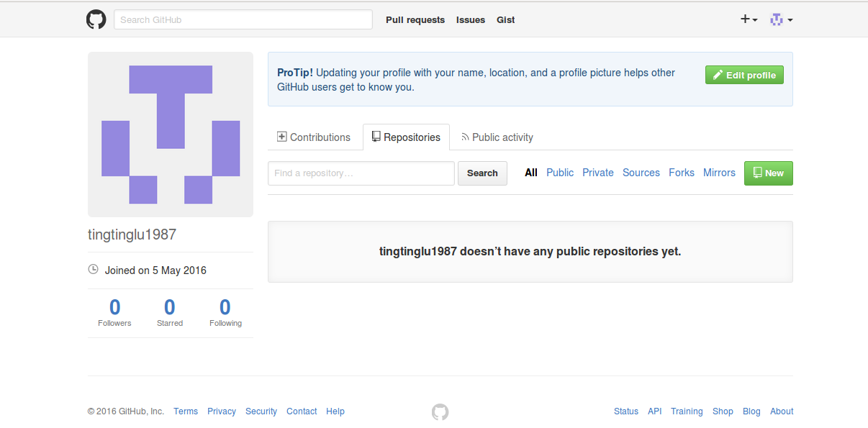Switch to the Contributions tab

(314, 137)
